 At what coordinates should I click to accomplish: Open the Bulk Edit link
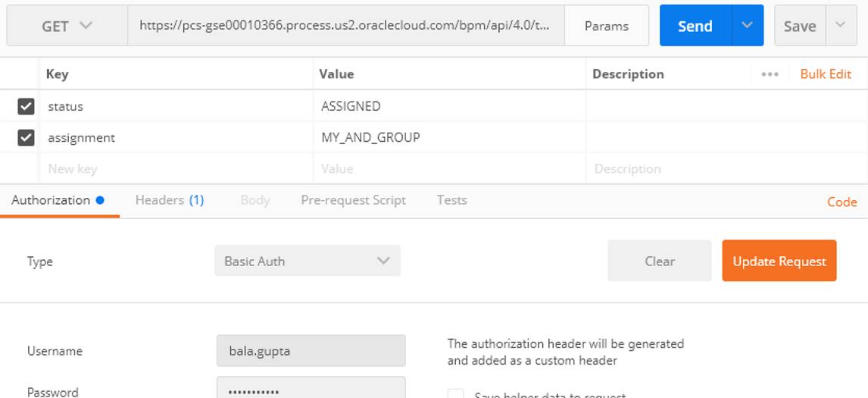pos(825,74)
